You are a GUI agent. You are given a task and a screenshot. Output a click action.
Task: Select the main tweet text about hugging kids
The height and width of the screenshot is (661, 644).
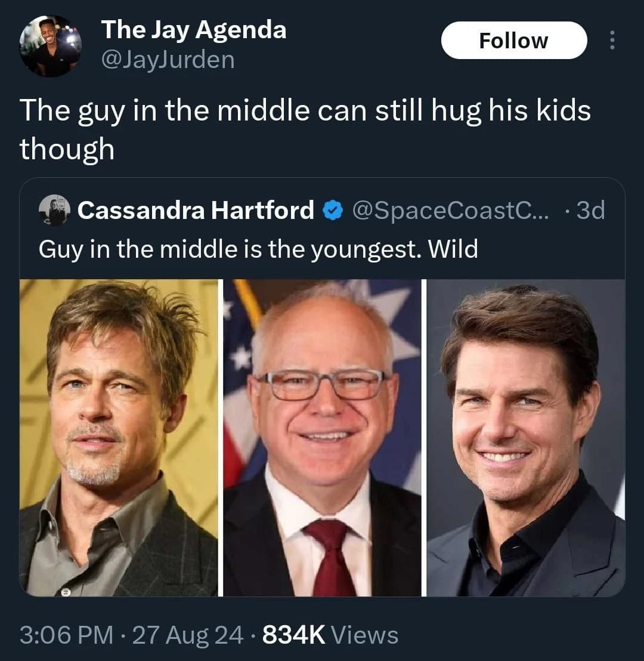[305, 129]
